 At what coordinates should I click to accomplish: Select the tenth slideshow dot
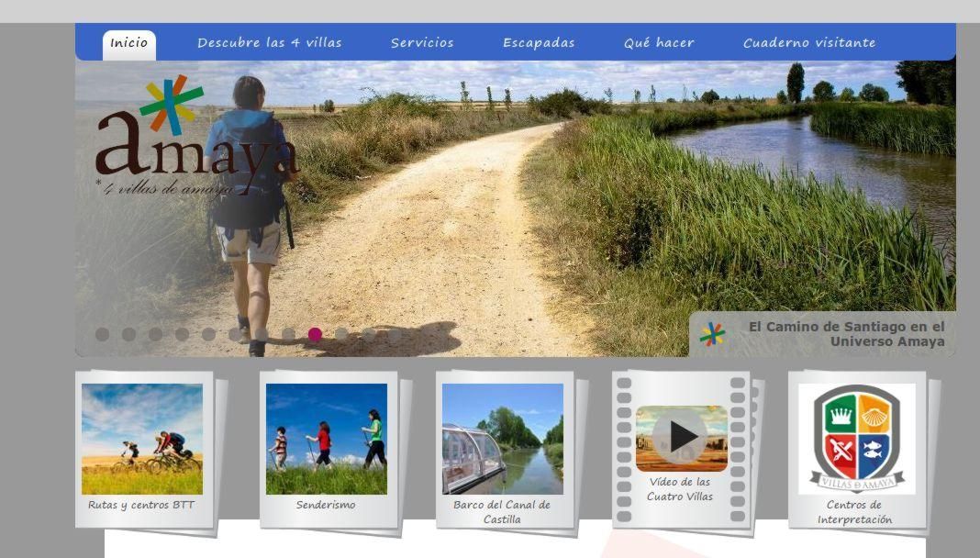tap(341, 334)
